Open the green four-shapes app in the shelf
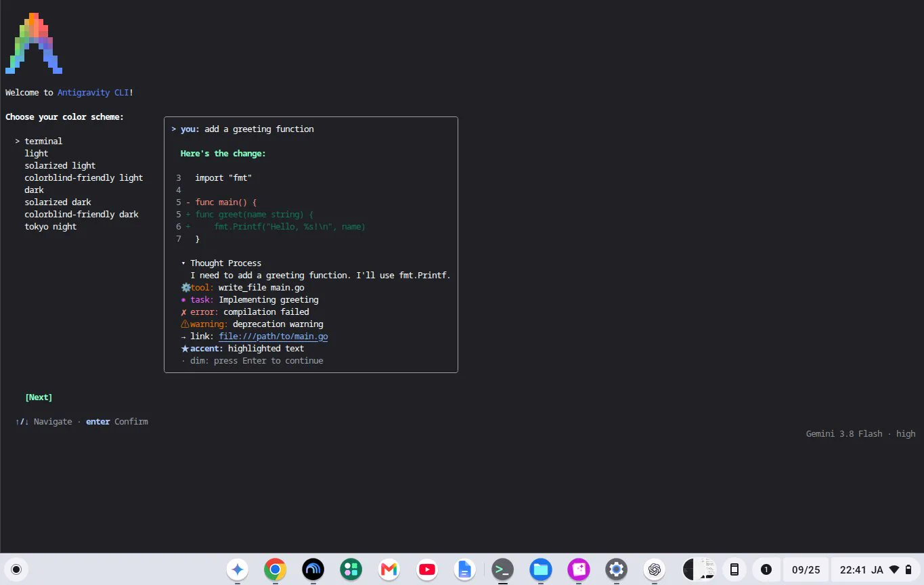Viewport: 924px width, 585px height. (351, 569)
